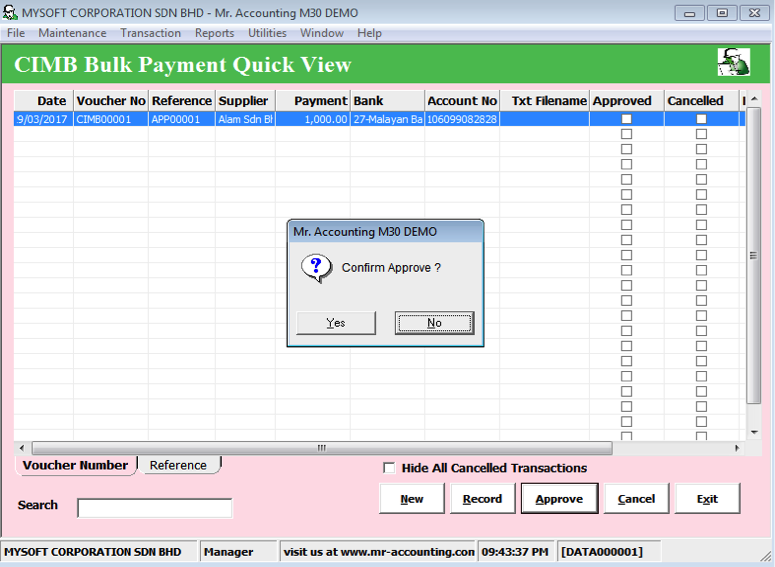The image size is (775, 567).
Task: Select the APP00001 reference cell
Action: coord(182,119)
